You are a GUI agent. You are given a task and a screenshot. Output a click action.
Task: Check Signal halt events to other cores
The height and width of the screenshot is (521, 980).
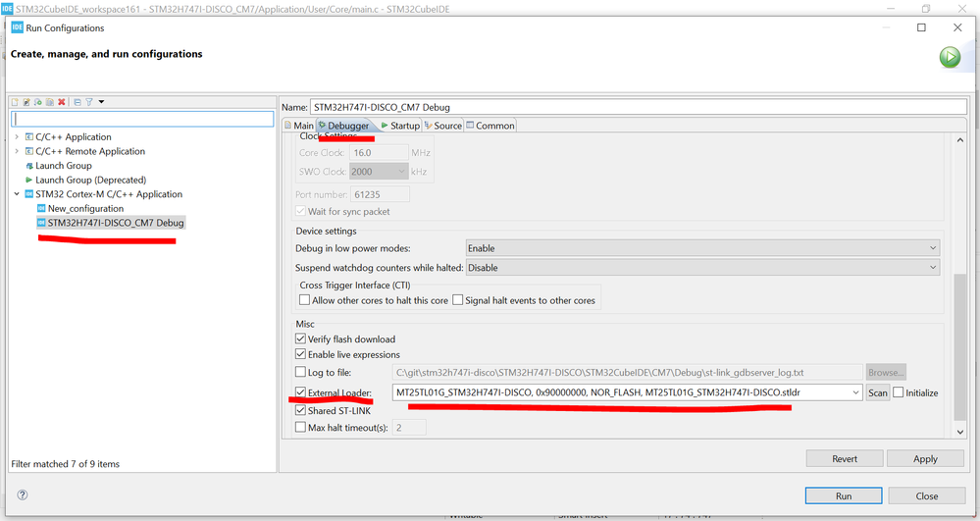tap(457, 300)
